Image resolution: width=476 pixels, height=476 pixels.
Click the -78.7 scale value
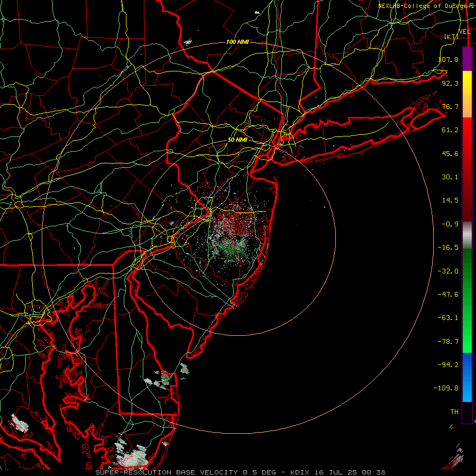click(x=448, y=342)
